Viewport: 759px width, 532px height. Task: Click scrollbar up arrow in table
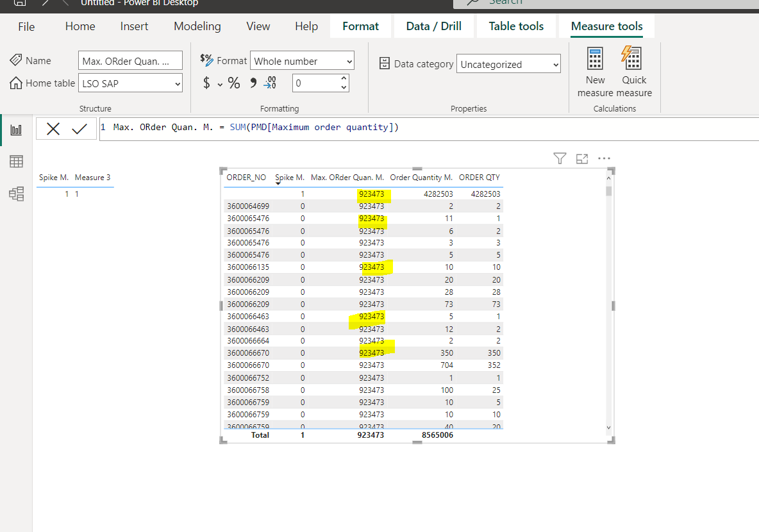coord(608,178)
